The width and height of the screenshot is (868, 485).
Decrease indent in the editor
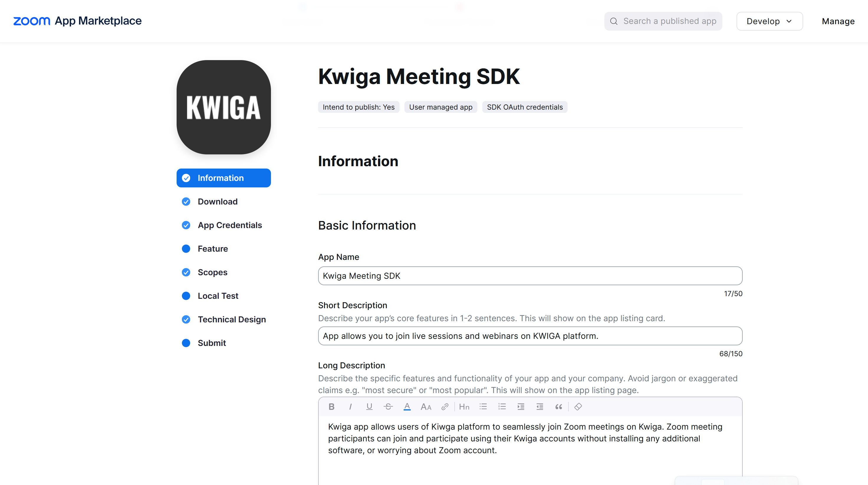click(540, 407)
